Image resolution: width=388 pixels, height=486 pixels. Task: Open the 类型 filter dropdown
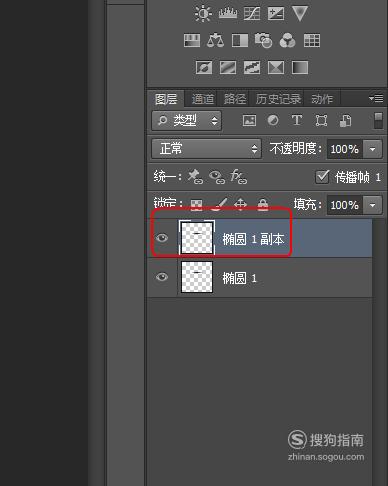pyautogui.click(x=187, y=121)
